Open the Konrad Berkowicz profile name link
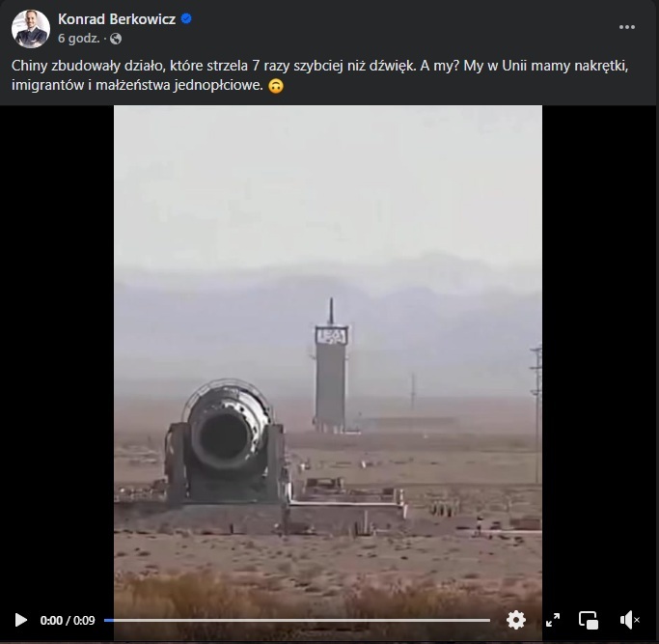 tap(117, 19)
